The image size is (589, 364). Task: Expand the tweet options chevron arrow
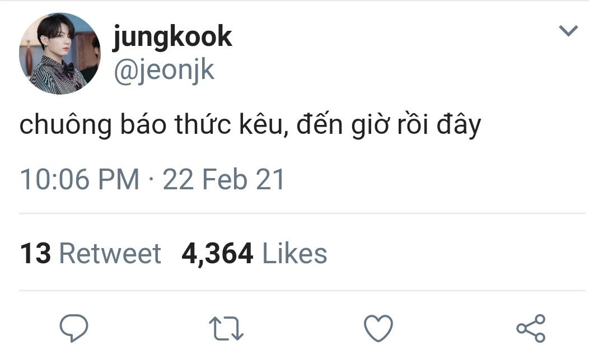click(568, 30)
